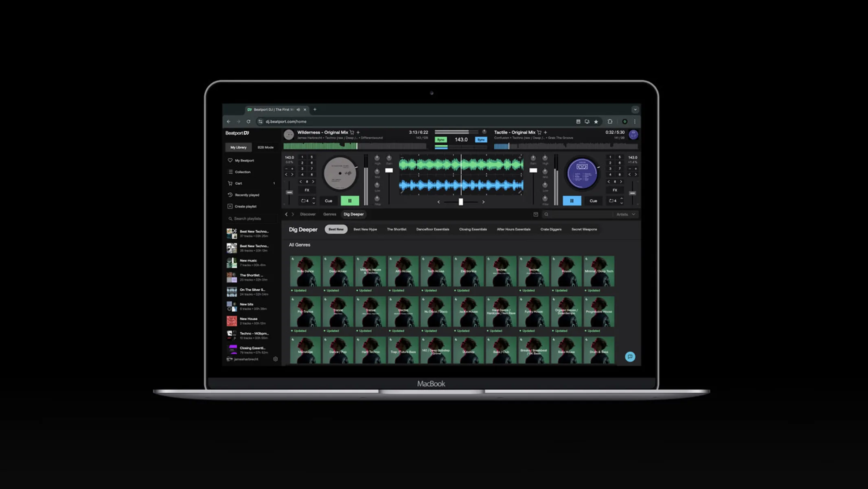The image size is (868, 489).
Task: Click the crossfader handle
Action: 460,202
